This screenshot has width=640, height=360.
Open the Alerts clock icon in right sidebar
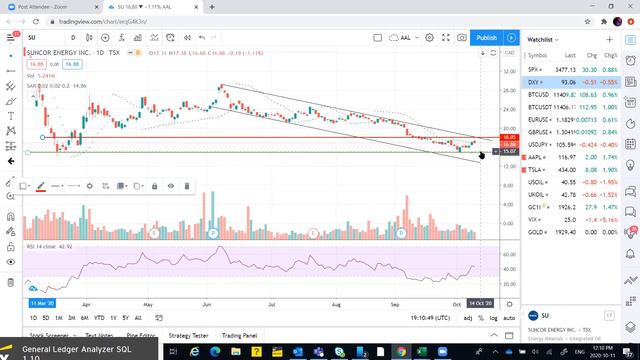click(631, 60)
